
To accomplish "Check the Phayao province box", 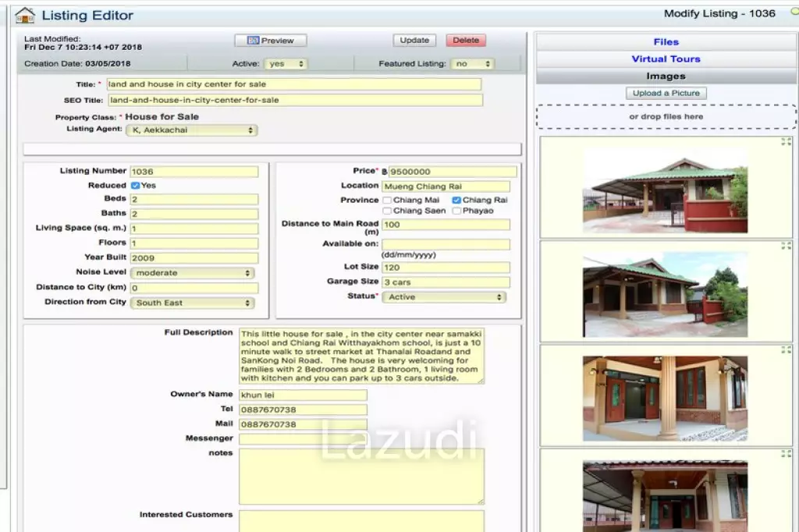I will coord(456,211).
